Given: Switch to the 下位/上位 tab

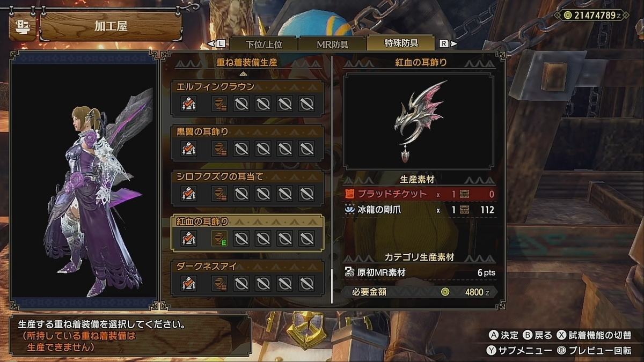Looking at the screenshot, I should click(x=264, y=43).
